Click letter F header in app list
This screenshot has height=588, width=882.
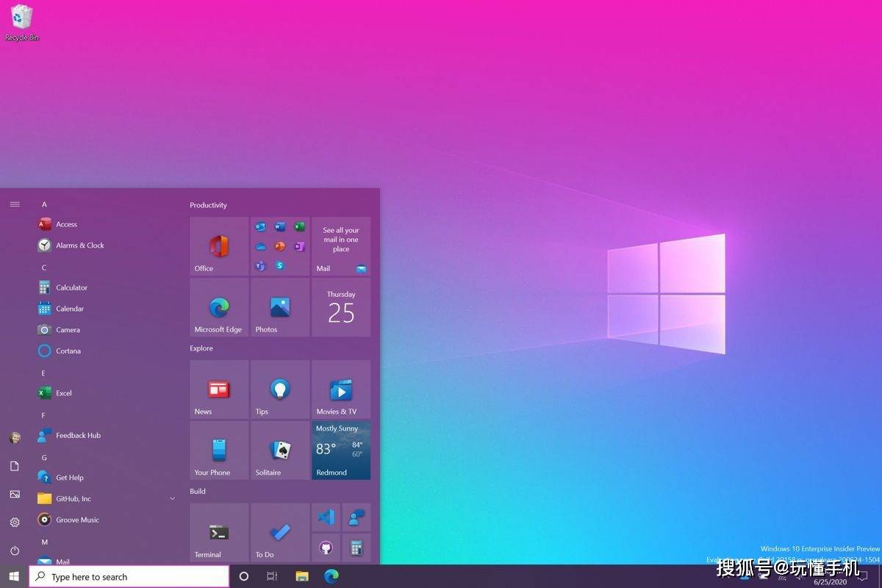click(44, 415)
